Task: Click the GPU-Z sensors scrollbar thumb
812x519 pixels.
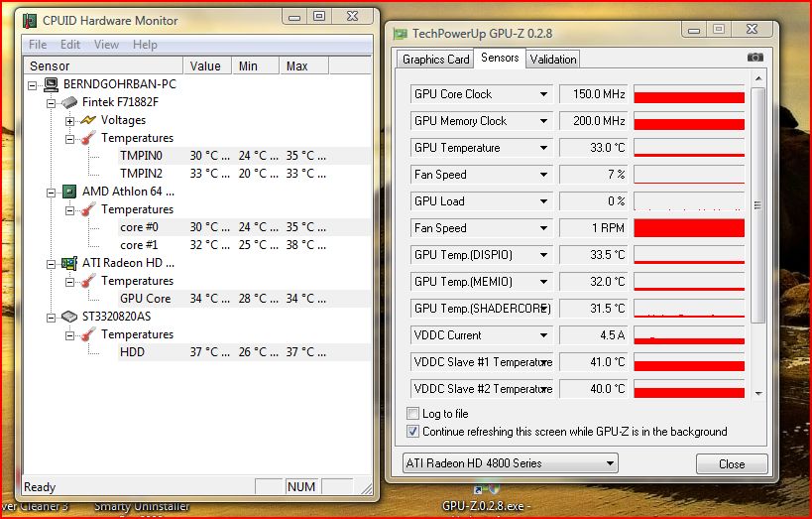Action: 757,205
